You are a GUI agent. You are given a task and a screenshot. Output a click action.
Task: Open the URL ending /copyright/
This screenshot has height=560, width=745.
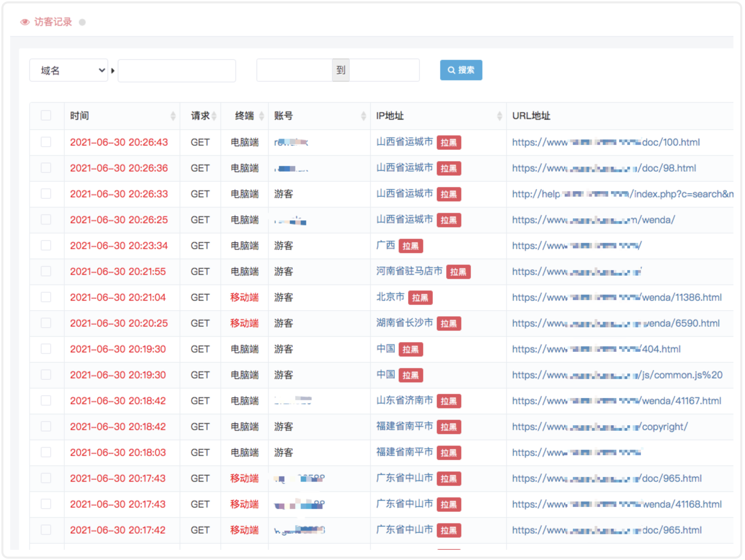(600, 427)
